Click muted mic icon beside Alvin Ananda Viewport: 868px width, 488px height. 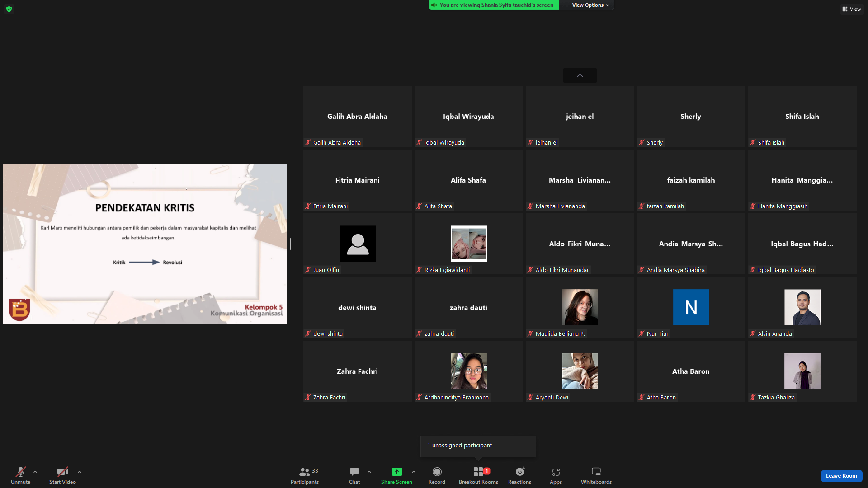pos(753,334)
